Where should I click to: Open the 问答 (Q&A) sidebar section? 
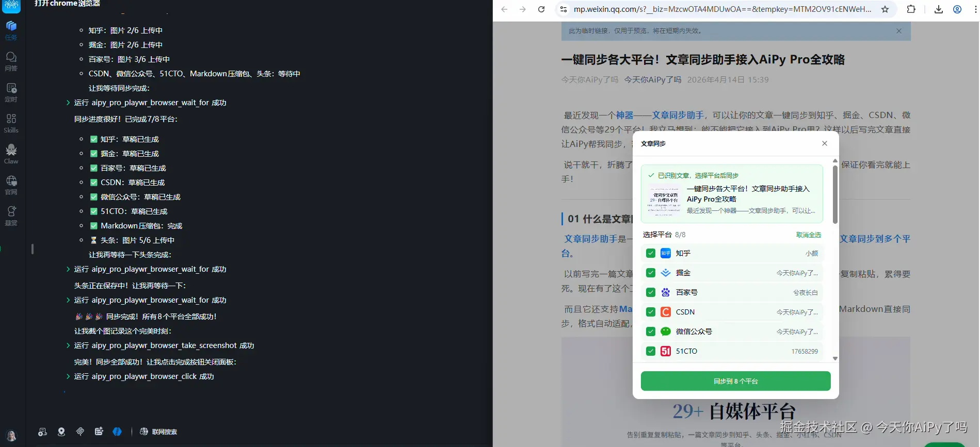[11, 61]
